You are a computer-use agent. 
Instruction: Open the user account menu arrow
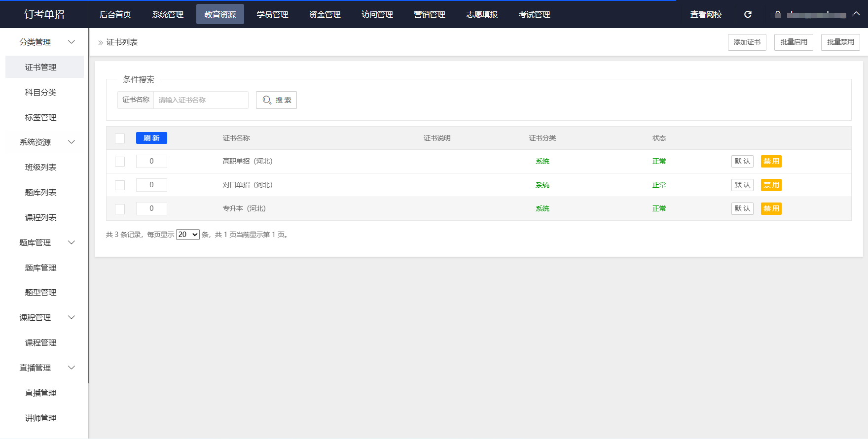click(857, 14)
